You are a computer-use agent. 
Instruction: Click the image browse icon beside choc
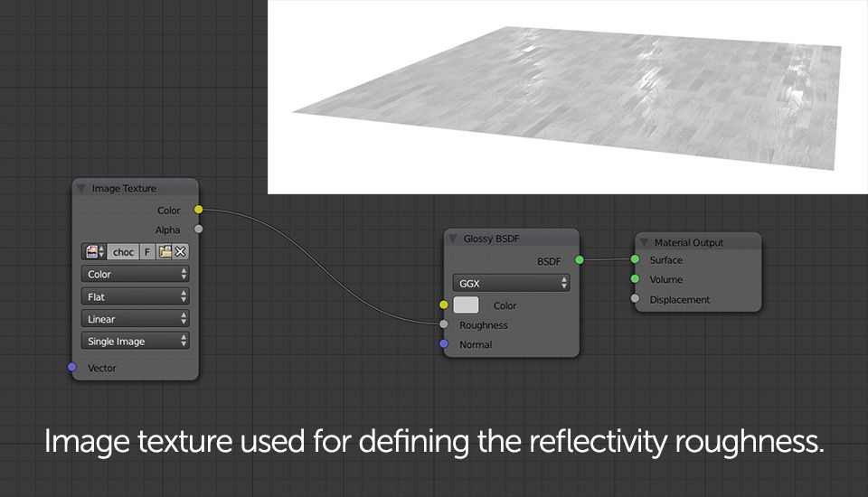click(x=94, y=252)
